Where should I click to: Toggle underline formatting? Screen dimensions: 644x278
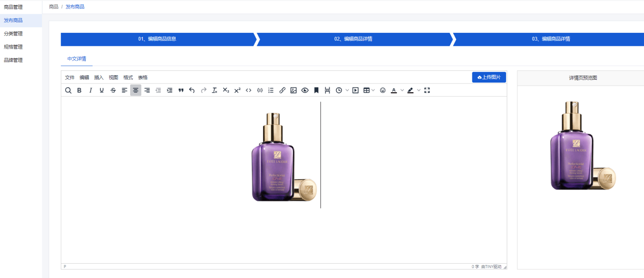[x=102, y=90]
